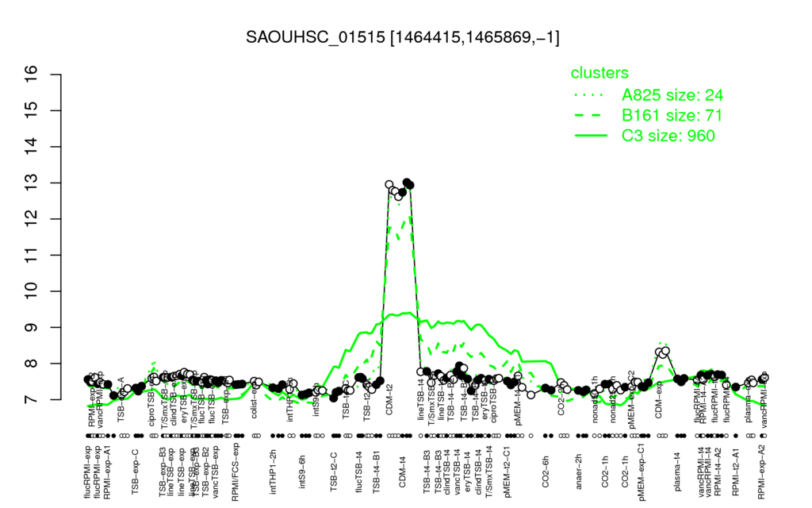Click legend entry 'C3 size: 960'
The height and width of the screenshot is (508, 812).
tap(668, 135)
